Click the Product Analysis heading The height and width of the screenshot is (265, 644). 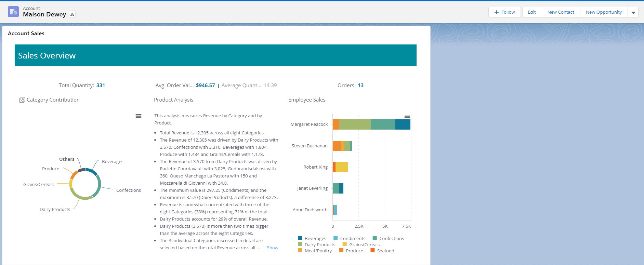point(174,100)
